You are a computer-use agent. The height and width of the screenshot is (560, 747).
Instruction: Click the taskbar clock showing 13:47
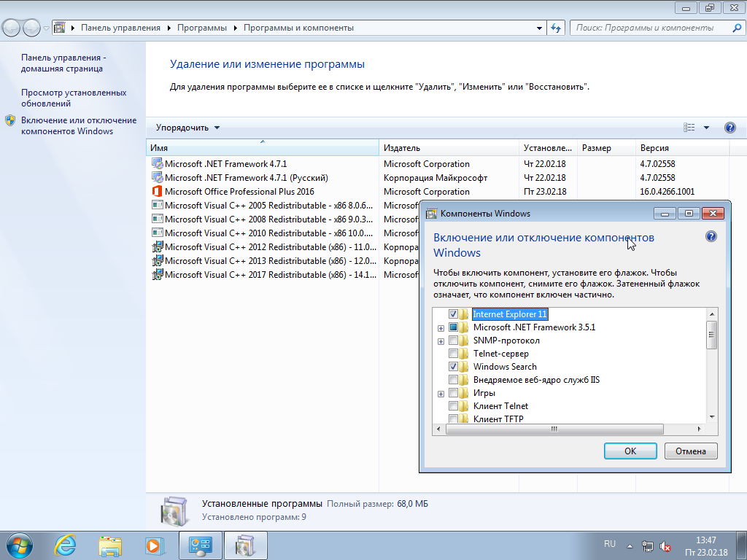(706, 546)
